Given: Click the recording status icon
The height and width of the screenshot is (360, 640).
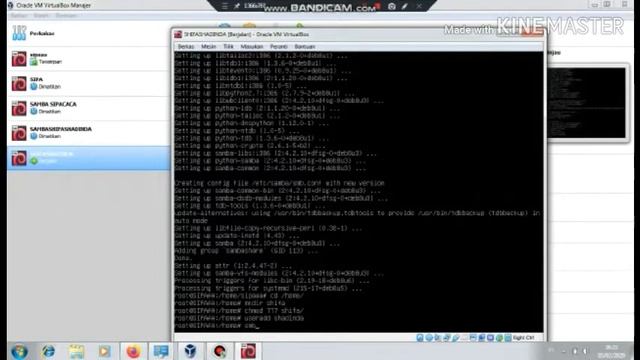Looking at the screenshot, I should point(482,338).
